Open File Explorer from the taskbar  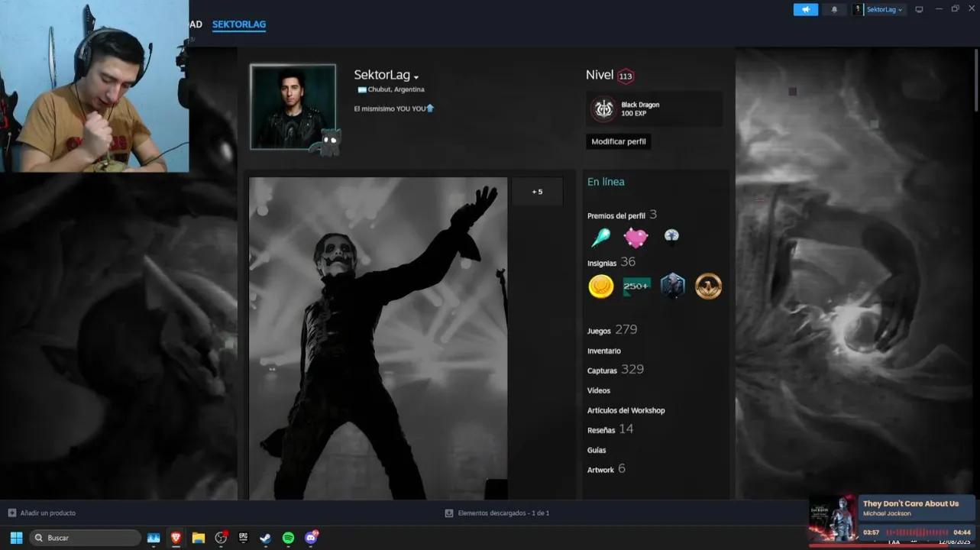click(x=199, y=538)
